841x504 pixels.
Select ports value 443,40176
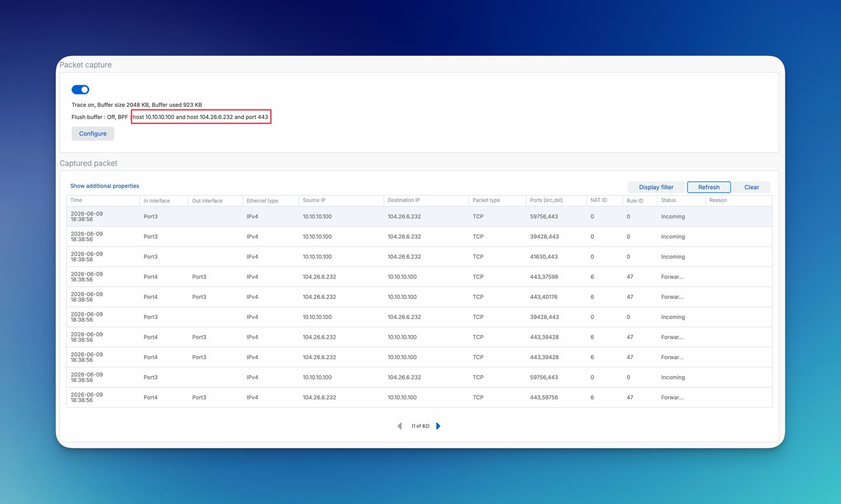544,297
